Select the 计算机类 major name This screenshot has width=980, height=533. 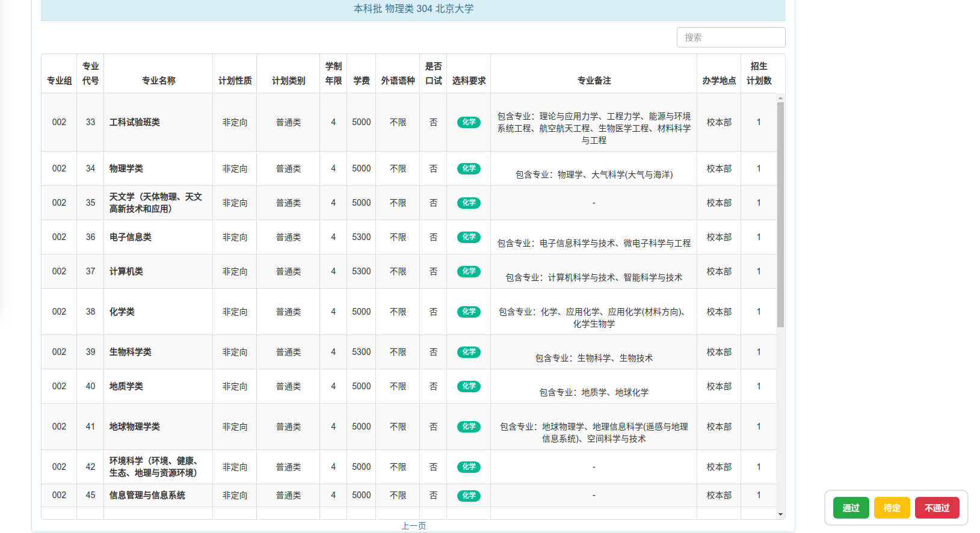126,271
